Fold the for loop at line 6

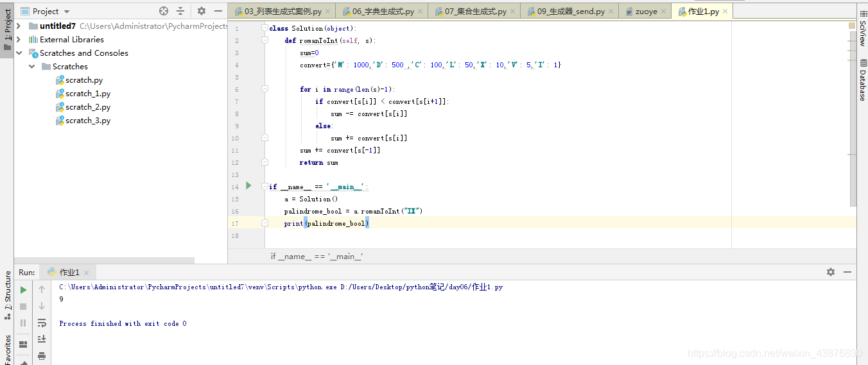(265, 89)
